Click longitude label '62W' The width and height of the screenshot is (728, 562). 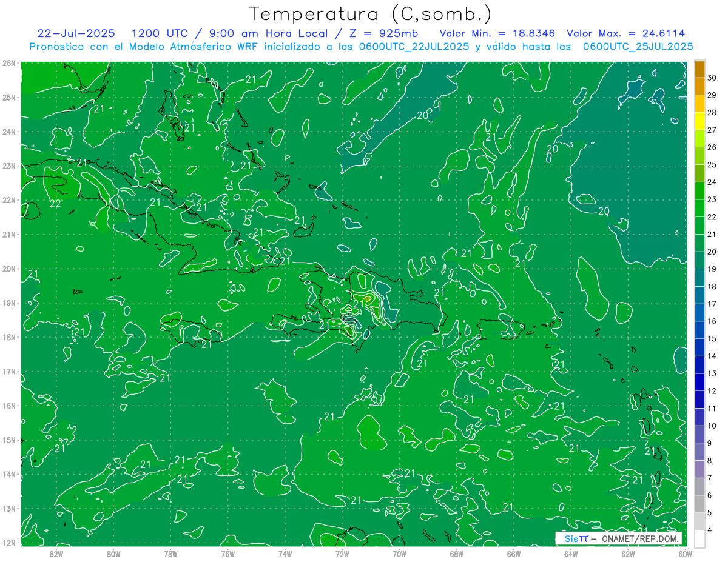(628, 554)
